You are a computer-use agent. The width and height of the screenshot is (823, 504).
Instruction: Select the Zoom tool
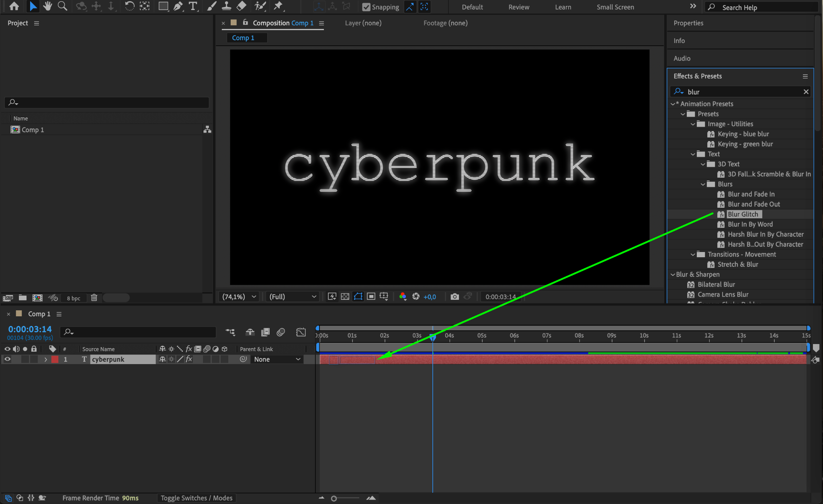[x=62, y=6]
